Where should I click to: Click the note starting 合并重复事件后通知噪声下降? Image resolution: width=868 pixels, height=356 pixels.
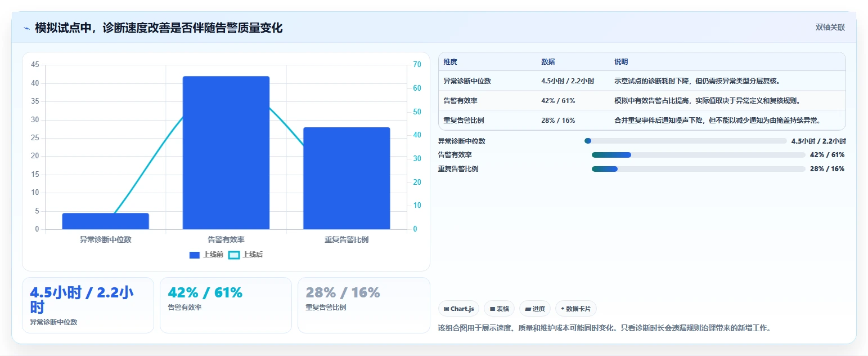[717, 121]
